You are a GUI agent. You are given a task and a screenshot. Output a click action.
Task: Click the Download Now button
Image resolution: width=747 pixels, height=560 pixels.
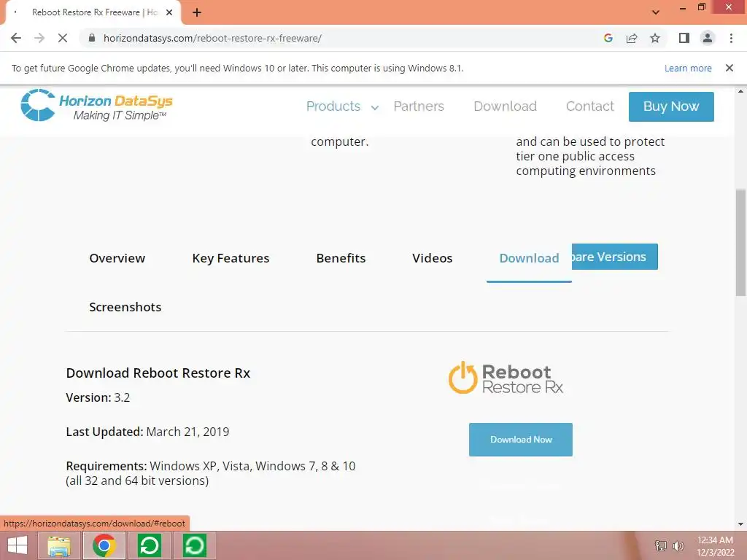point(521,440)
